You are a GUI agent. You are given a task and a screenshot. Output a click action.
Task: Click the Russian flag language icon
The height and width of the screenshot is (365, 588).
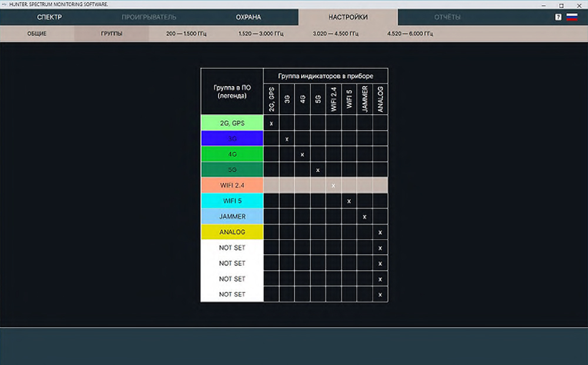click(572, 18)
